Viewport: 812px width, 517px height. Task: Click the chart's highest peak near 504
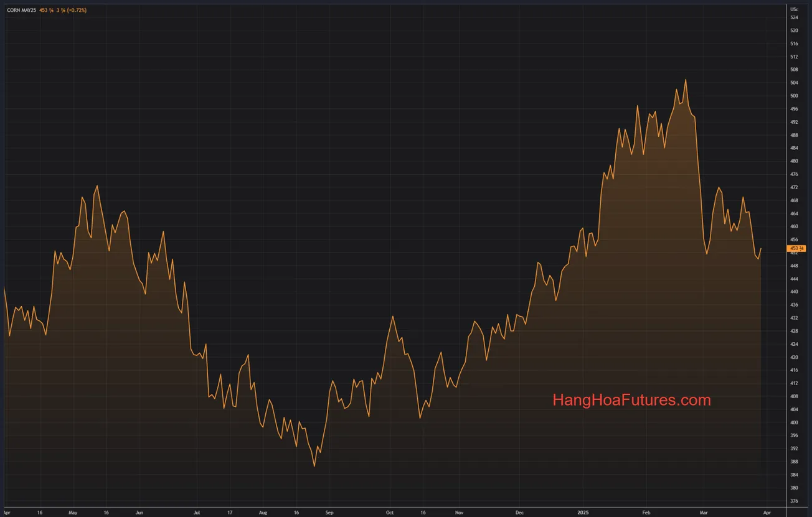tap(686, 80)
